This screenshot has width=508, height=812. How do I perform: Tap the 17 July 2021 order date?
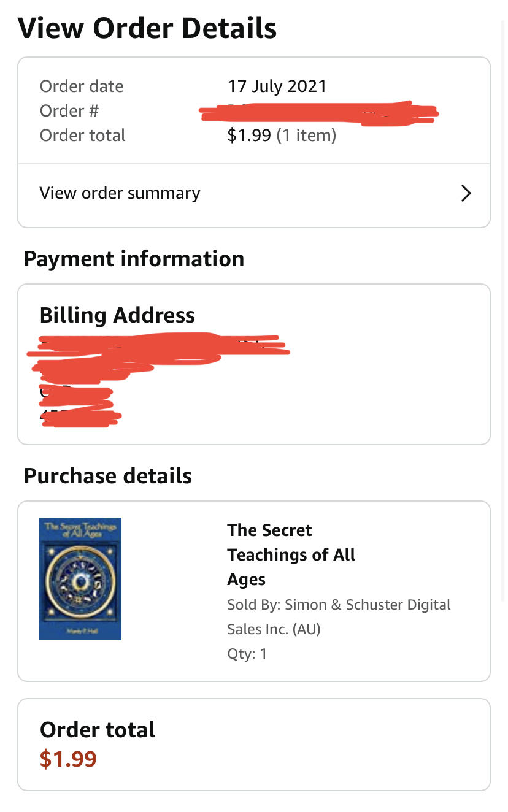click(277, 86)
